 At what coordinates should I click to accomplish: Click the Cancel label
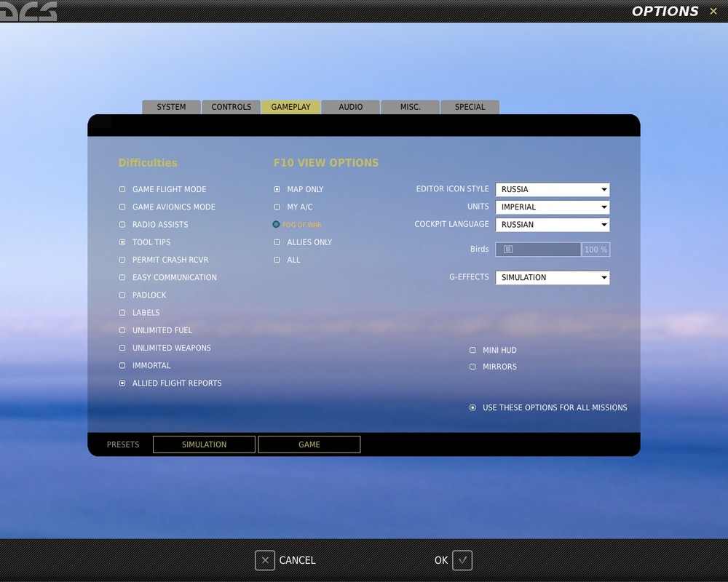click(297, 560)
